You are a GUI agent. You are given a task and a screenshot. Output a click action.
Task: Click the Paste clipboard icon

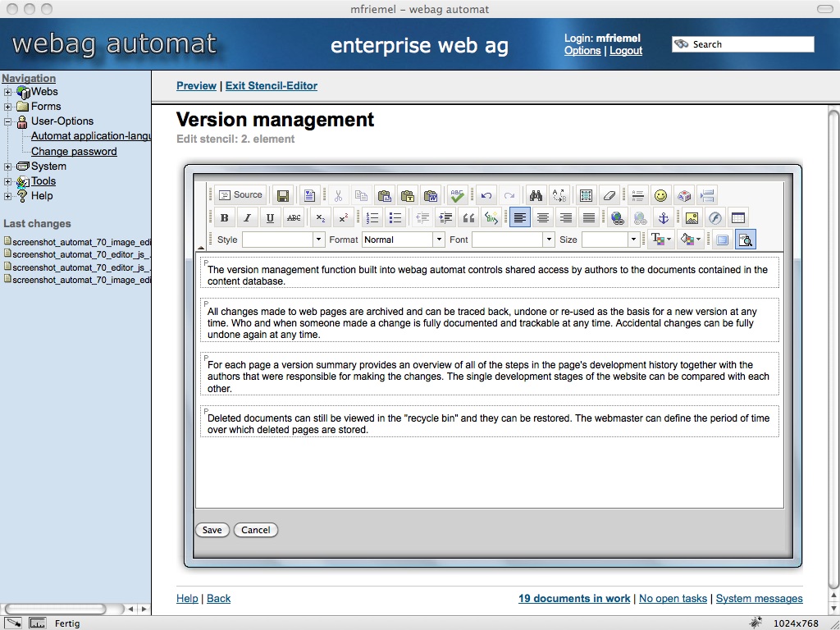click(x=384, y=195)
